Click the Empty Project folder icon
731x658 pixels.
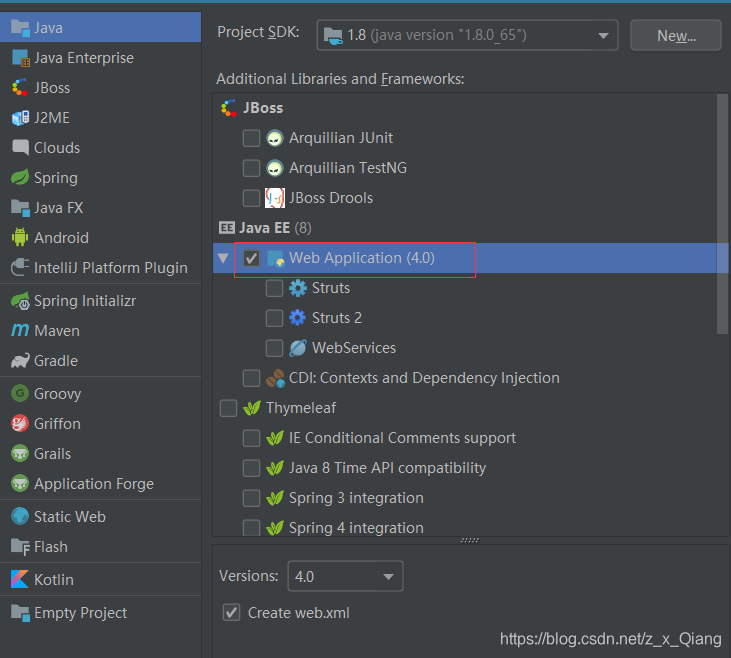pyautogui.click(x=20, y=612)
